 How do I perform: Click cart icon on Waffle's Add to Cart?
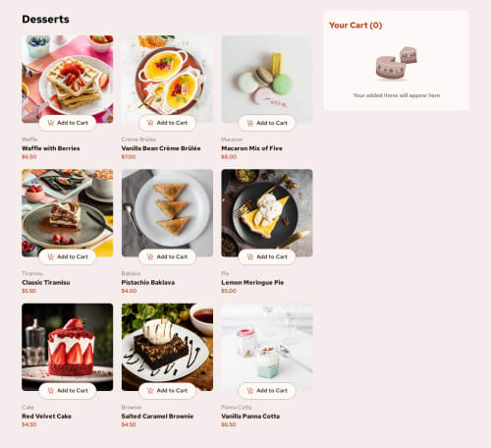point(51,123)
